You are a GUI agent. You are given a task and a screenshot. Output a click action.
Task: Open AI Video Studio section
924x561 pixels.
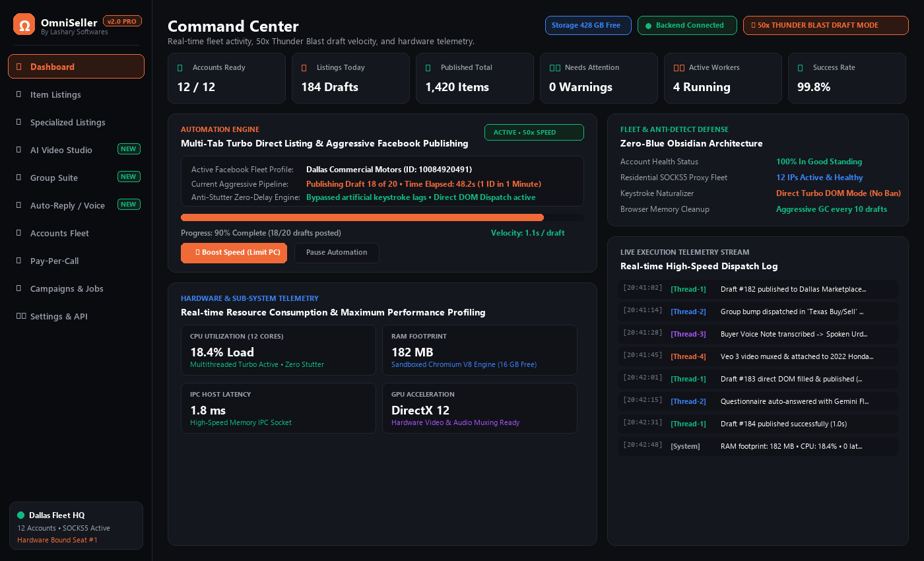coord(76,150)
